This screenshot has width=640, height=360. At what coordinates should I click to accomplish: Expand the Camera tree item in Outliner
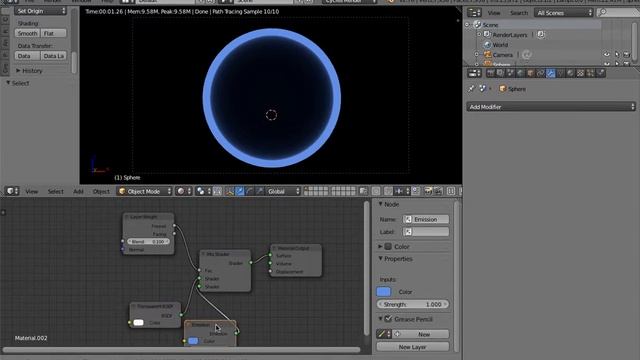(477, 54)
